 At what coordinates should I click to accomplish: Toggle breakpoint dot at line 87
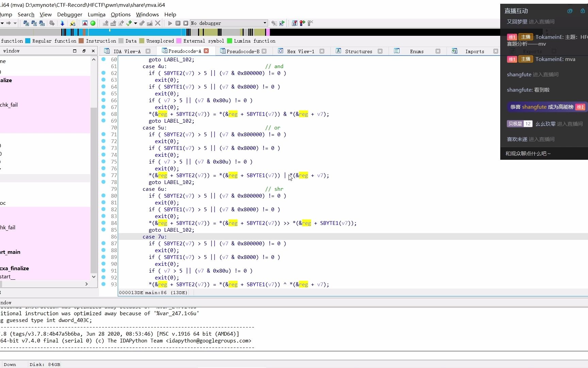[x=103, y=243]
